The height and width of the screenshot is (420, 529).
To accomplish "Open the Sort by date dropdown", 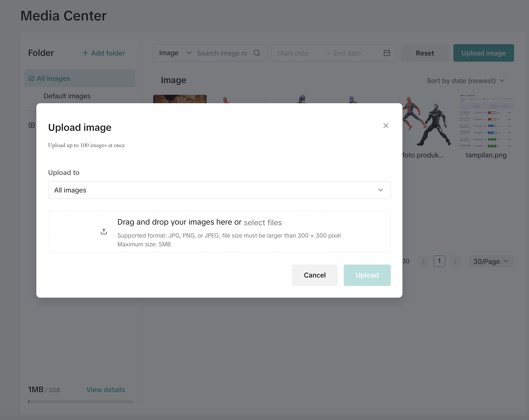I will (x=465, y=81).
